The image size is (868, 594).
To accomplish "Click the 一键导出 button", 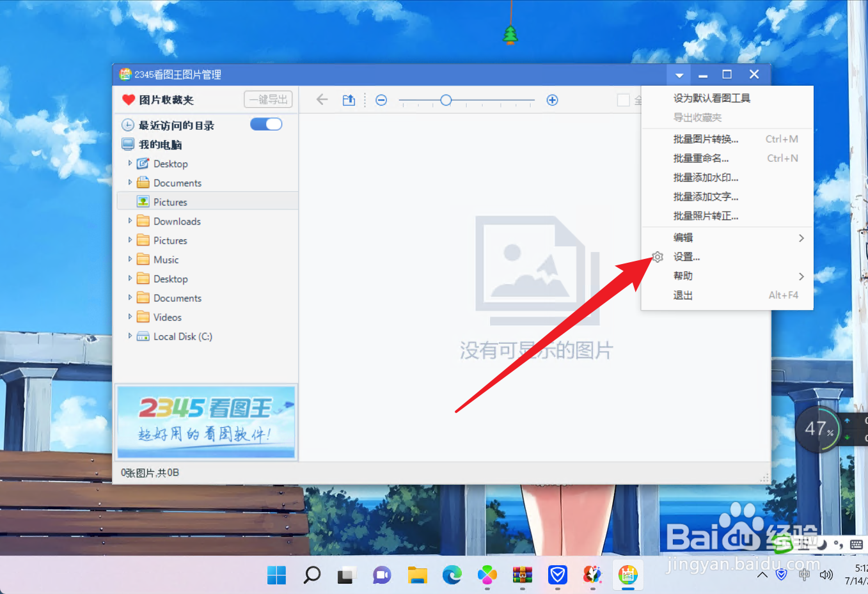I will [x=268, y=99].
